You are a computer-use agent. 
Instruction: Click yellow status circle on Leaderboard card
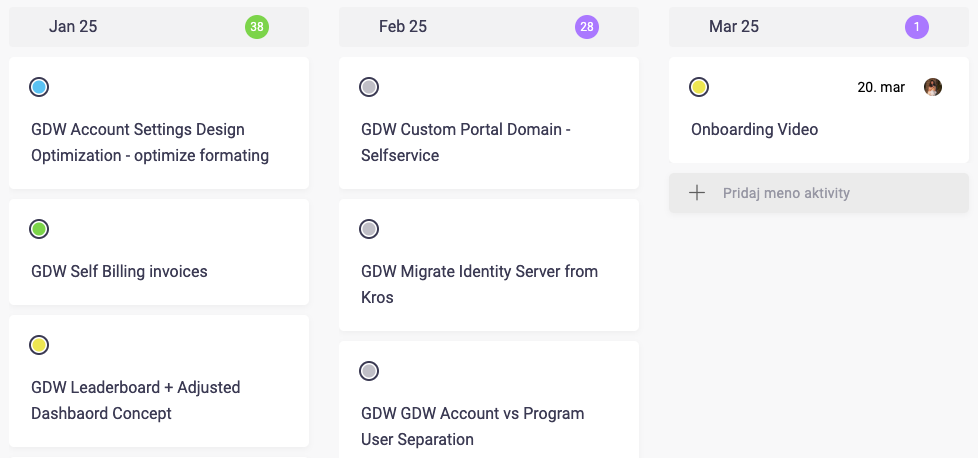39,345
